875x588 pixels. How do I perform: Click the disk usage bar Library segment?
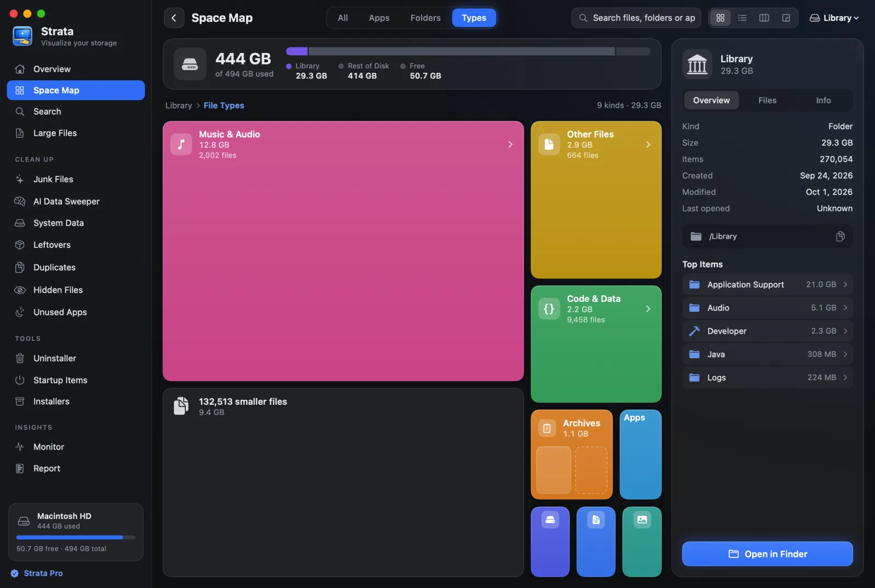click(297, 51)
